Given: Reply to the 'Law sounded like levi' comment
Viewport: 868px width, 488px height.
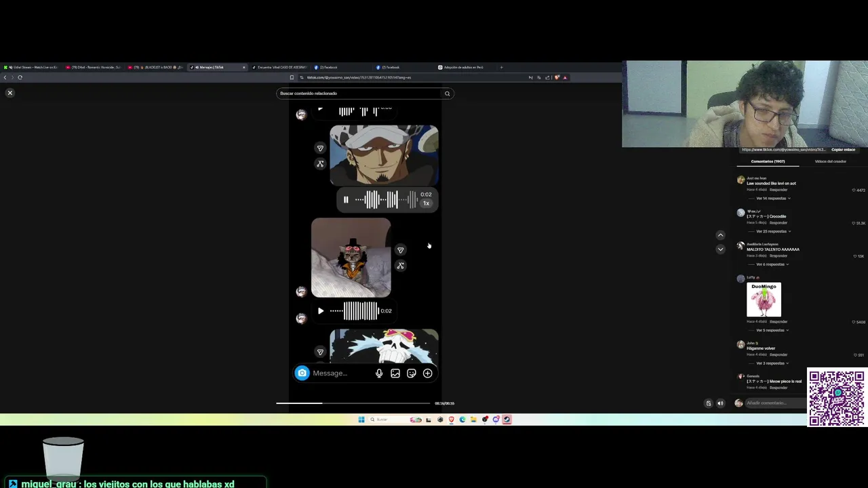Looking at the screenshot, I should pyautogui.click(x=778, y=190).
